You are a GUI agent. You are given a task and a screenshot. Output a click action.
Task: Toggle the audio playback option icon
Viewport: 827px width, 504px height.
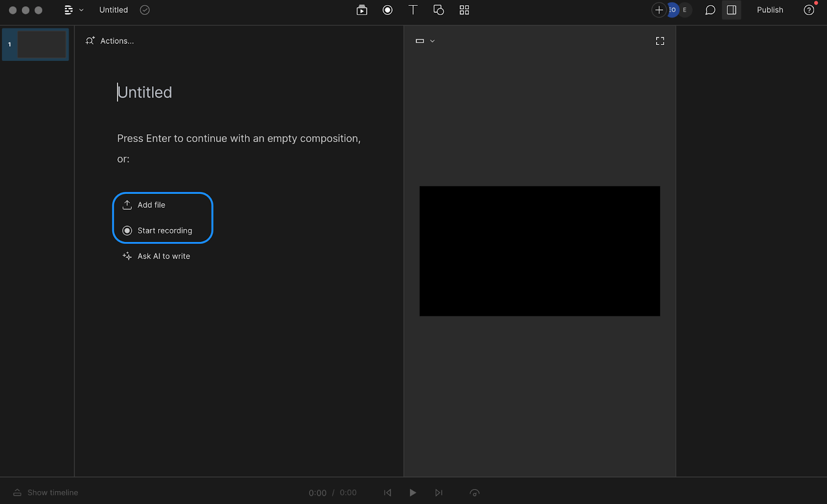474,493
